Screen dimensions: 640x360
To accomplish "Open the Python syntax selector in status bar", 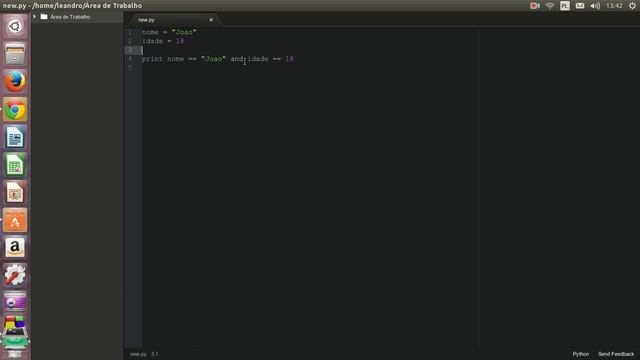I will pyautogui.click(x=580, y=354).
